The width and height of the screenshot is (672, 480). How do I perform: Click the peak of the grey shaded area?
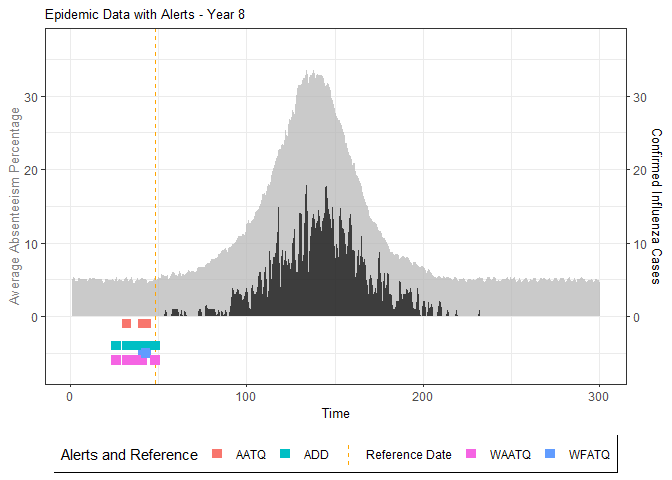point(314,73)
